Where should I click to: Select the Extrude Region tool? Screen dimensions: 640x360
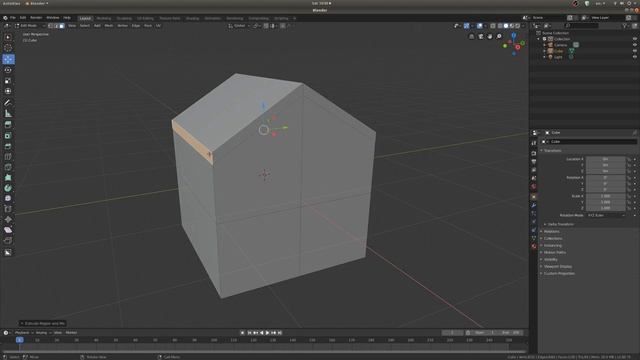point(8,125)
